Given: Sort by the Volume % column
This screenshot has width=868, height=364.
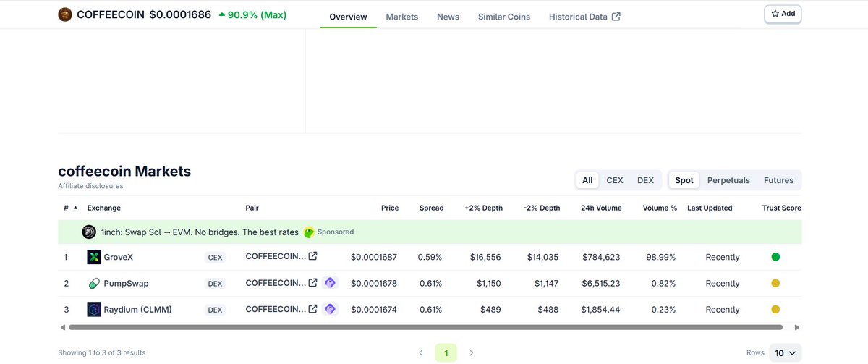Looking at the screenshot, I should (660, 208).
